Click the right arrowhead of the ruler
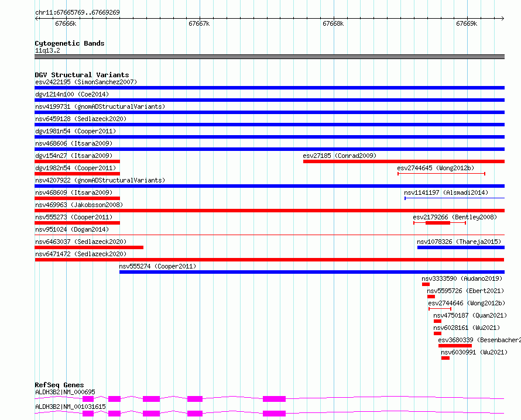Viewport: 521px width, 420px height. pyautogui.click(x=503, y=18)
